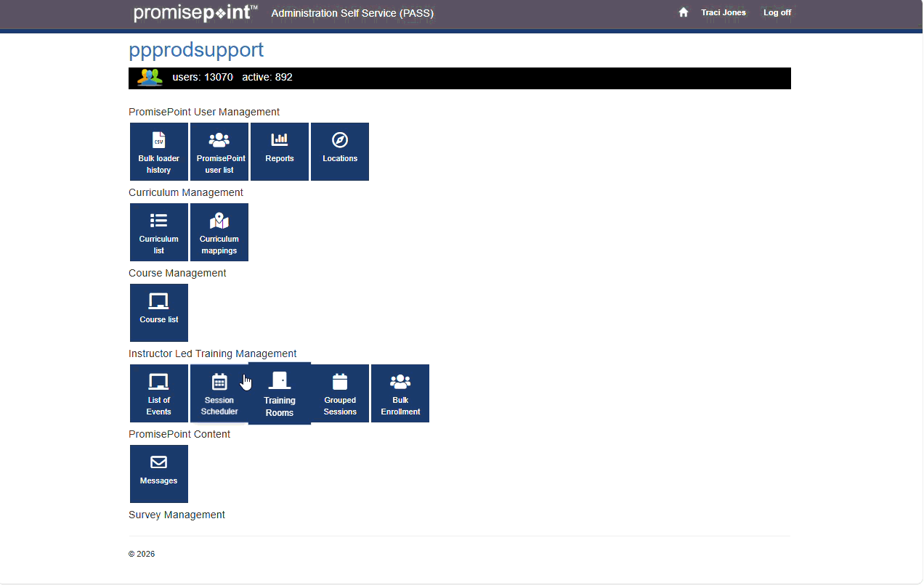Open the Reports bar chart tile
Image resolution: width=924 pixels, height=585 pixels.
tap(280, 152)
